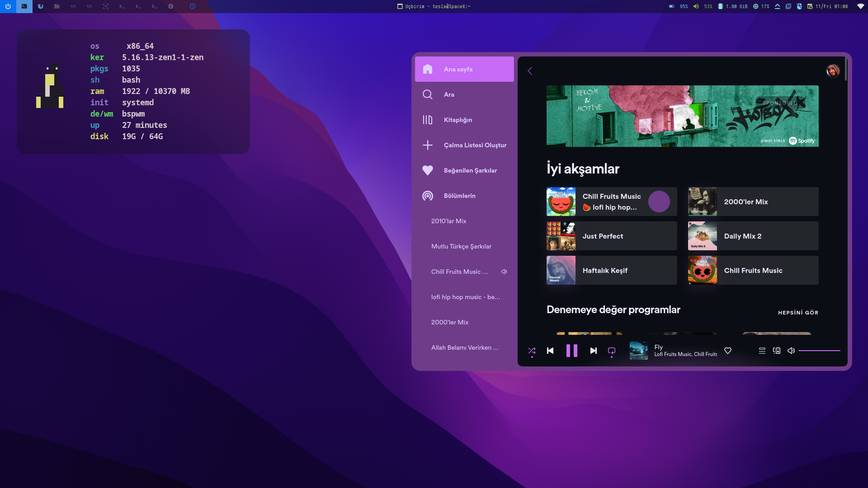Skip to the next track
The height and width of the screenshot is (488, 868).
(x=594, y=351)
